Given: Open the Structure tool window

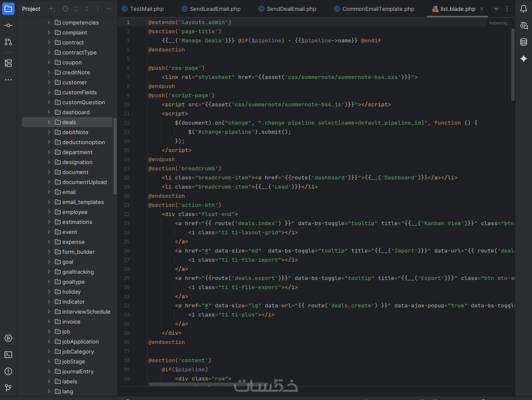Looking at the screenshot, I should point(8,63).
